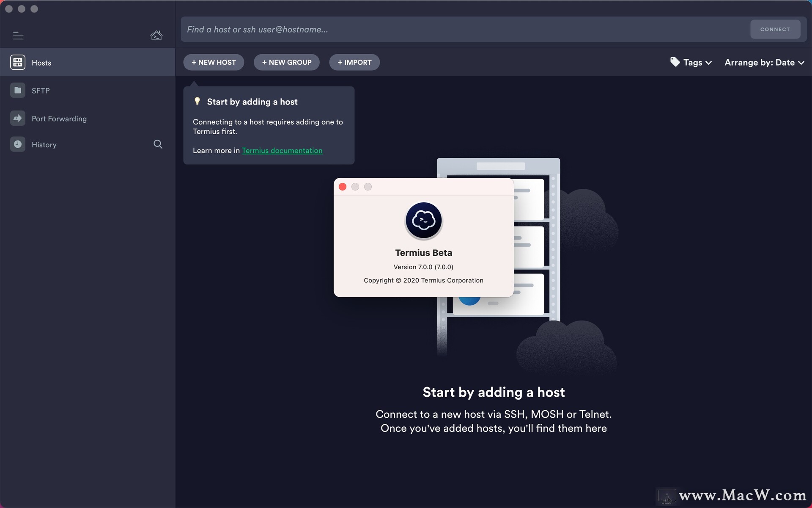Go to the History section

click(x=44, y=145)
